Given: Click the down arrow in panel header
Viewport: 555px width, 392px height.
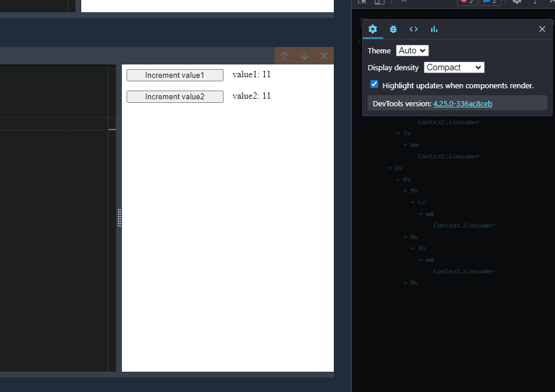Looking at the screenshot, I should [x=304, y=56].
